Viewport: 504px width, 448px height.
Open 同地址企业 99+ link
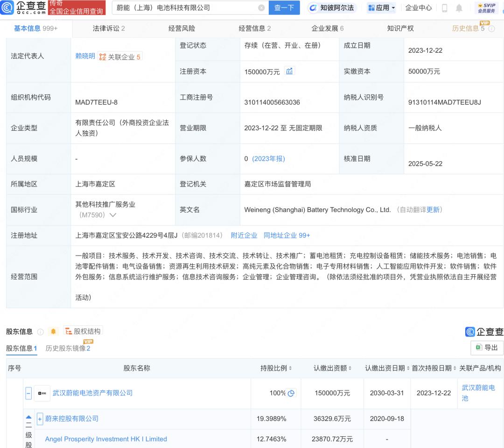287,235
